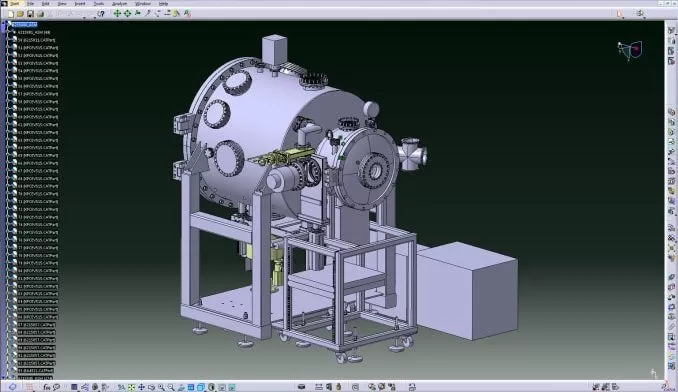Select the highlighted root assembly tree node

click(25, 25)
